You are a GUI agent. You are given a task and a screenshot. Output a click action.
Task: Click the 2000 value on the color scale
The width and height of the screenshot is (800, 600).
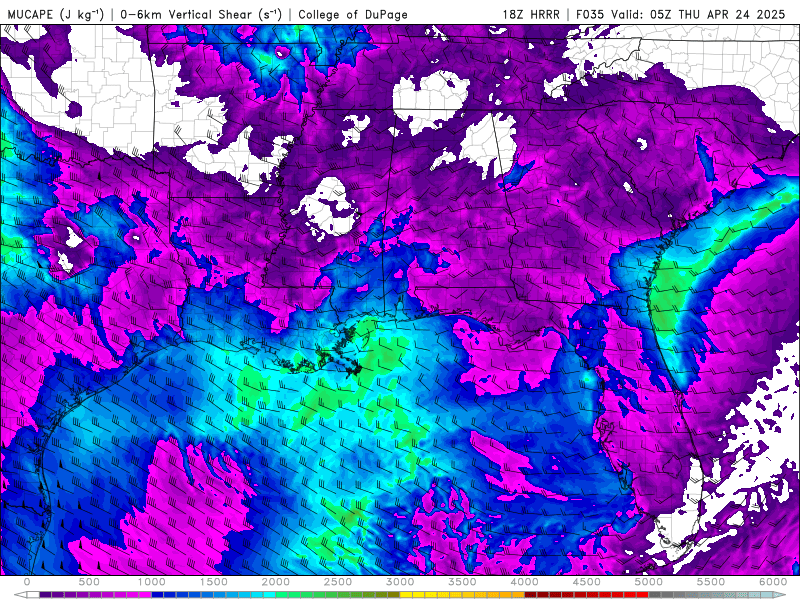point(276,582)
